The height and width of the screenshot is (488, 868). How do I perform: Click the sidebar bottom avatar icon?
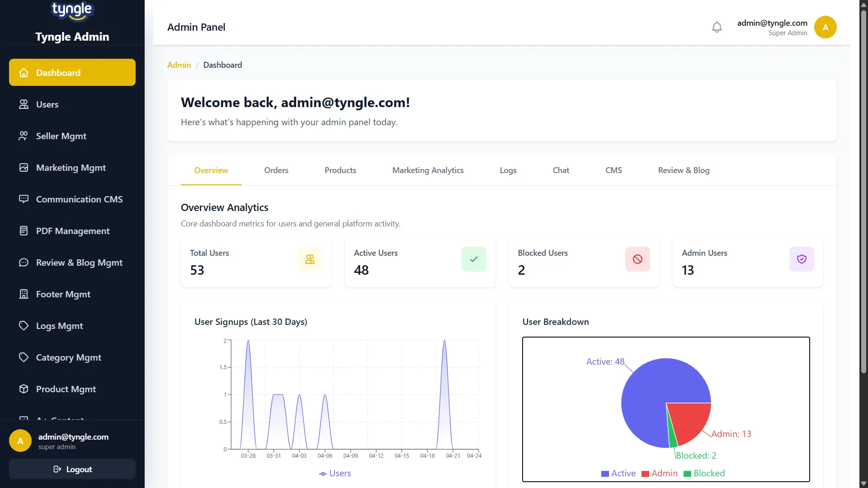coord(20,441)
